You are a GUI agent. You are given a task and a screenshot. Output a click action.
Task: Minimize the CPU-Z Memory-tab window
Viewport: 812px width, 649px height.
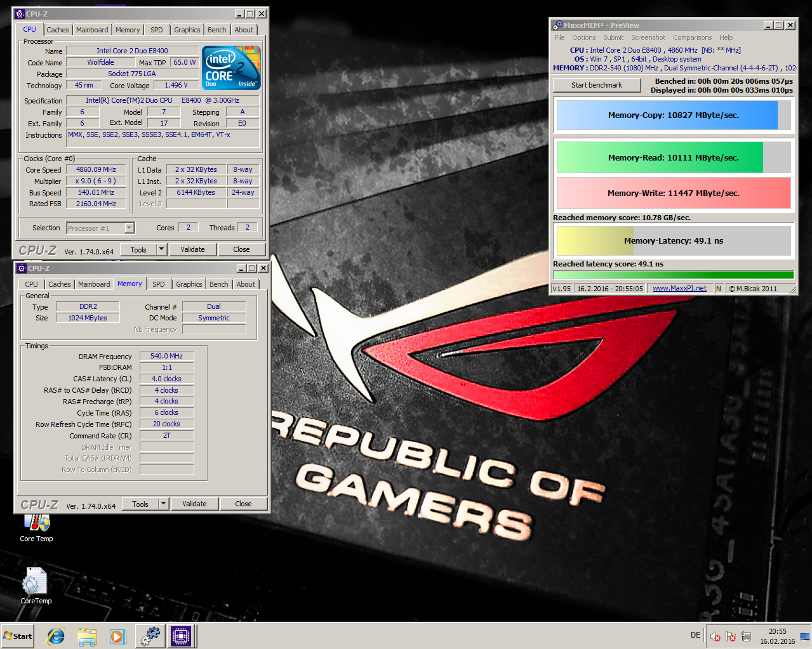coord(241,268)
